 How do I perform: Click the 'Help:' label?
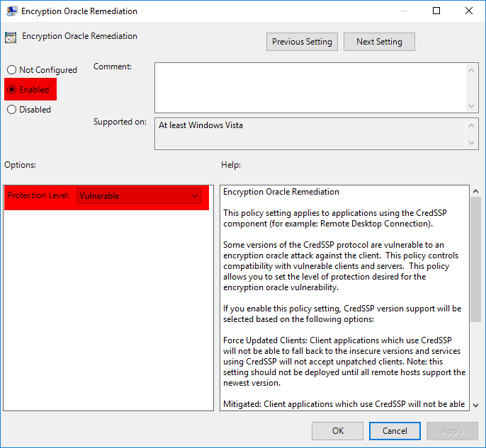[231, 165]
